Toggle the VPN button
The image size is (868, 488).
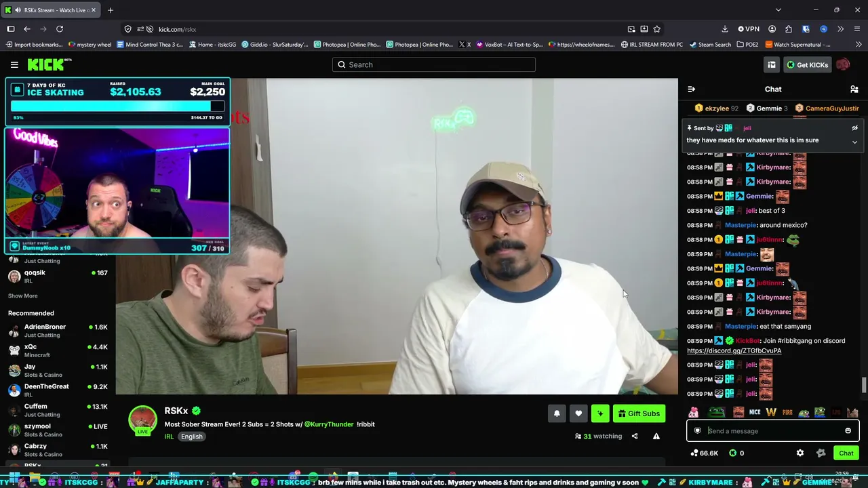748,29
